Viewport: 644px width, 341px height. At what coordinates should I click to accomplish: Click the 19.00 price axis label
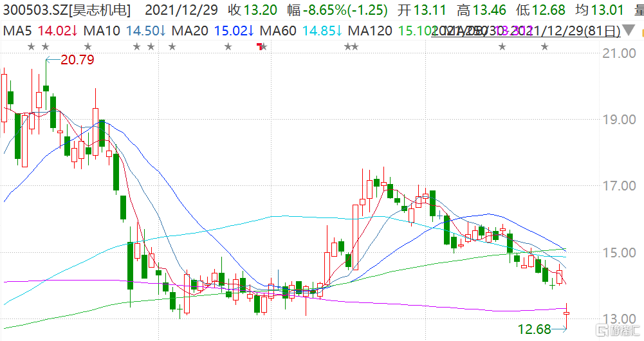pyautogui.click(x=619, y=120)
